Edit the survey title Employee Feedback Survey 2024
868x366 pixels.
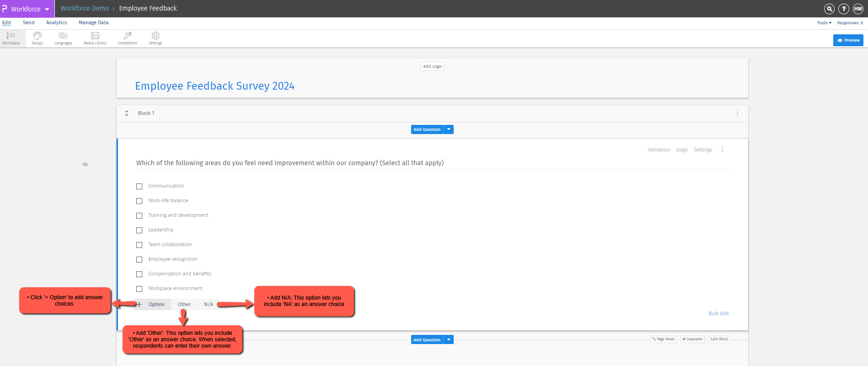214,86
